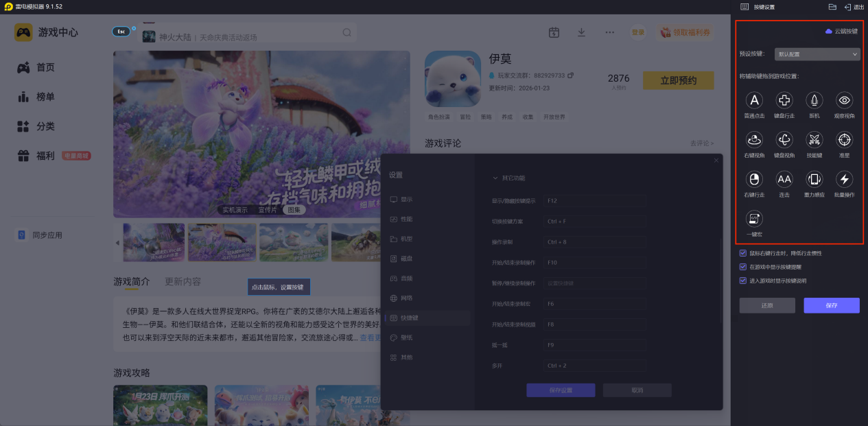Click the Esc key mapping marker

121,32
